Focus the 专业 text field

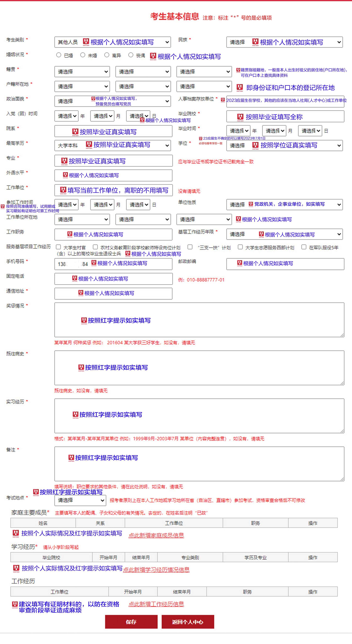click(x=113, y=161)
